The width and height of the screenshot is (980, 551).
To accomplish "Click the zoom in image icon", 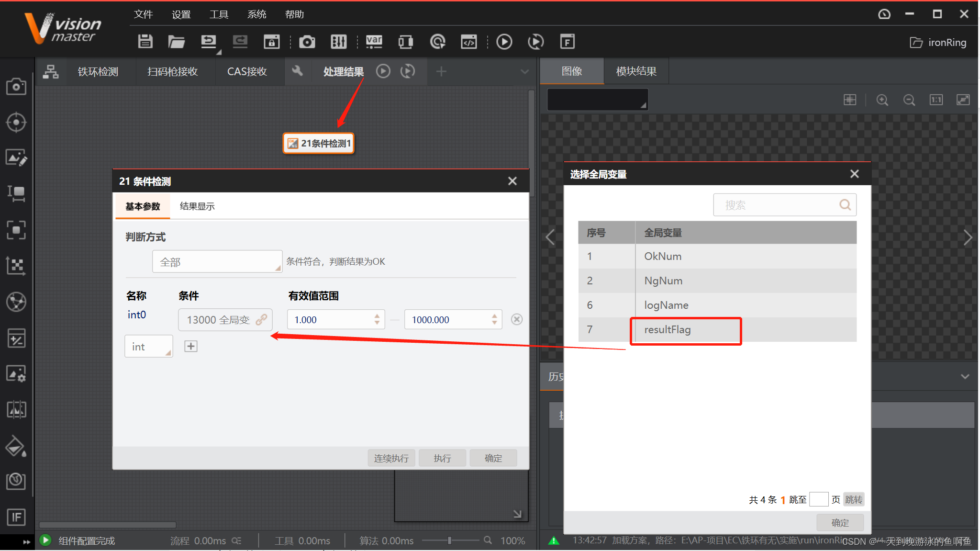I will (x=882, y=100).
